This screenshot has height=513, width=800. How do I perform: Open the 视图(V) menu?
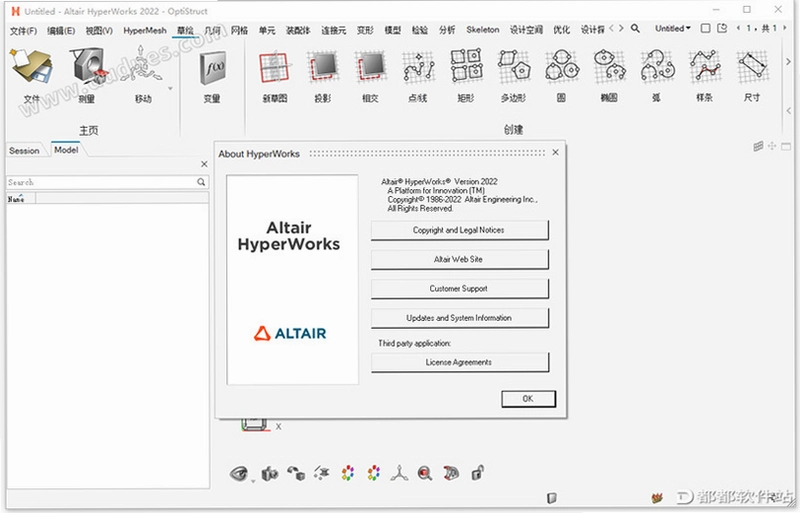tap(99, 31)
